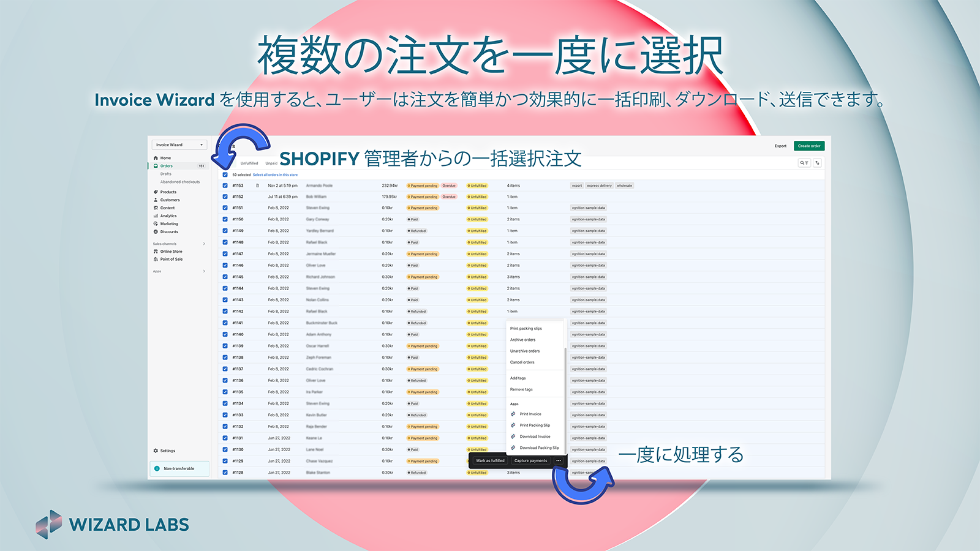Uncheck the checkbox for order #1128
This screenshot has height=551, width=980.
click(x=225, y=473)
